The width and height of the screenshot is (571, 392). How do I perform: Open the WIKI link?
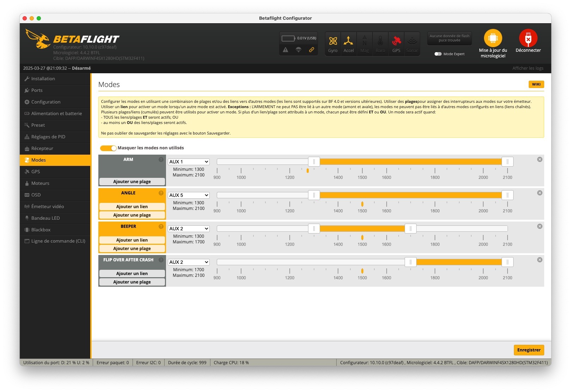tap(536, 85)
